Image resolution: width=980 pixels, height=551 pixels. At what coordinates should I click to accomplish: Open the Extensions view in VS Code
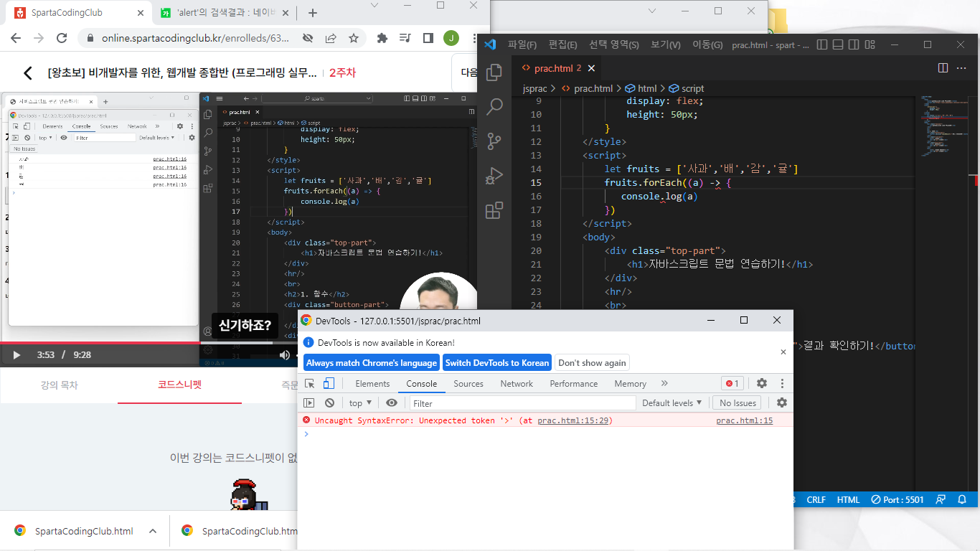[494, 210]
